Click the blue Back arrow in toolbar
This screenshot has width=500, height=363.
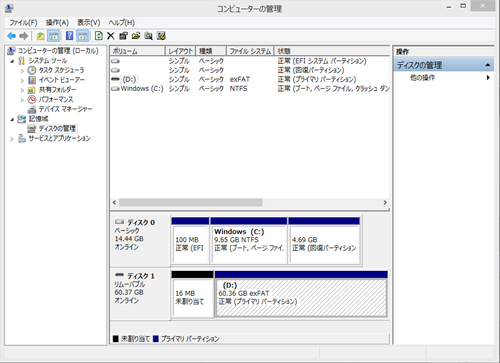click(11, 36)
